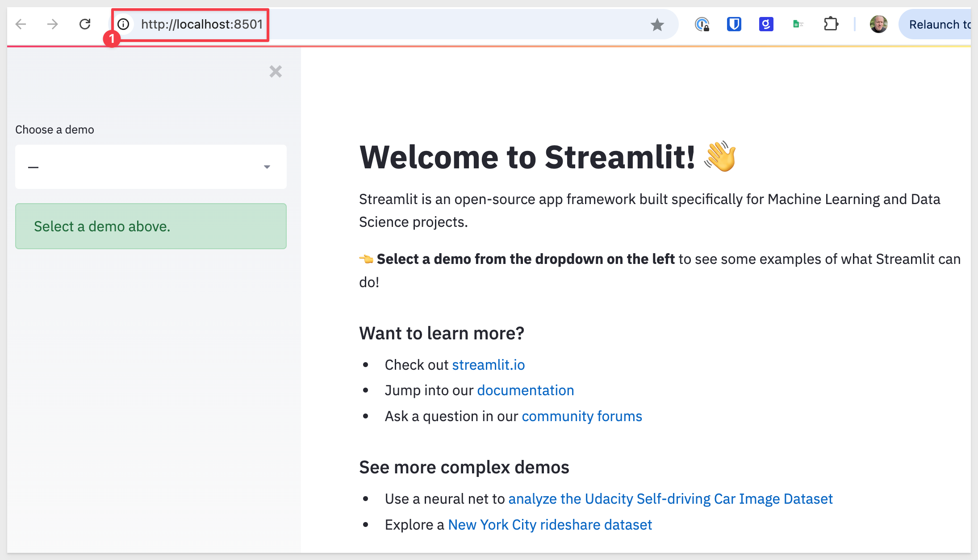
Task: Open the green spreadsheet extension icon
Action: tap(798, 24)
